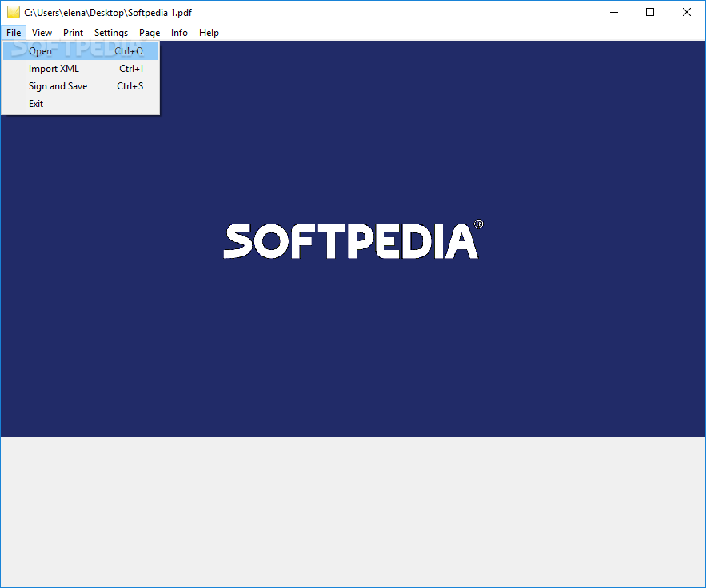
Task: Maximize the PDF viewer window
Action: [650, 12]
